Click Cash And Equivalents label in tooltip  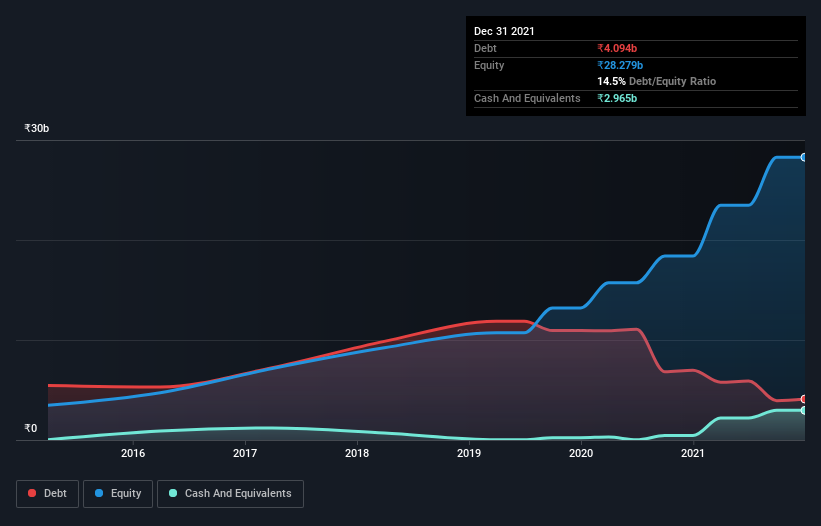pos(527,98)
